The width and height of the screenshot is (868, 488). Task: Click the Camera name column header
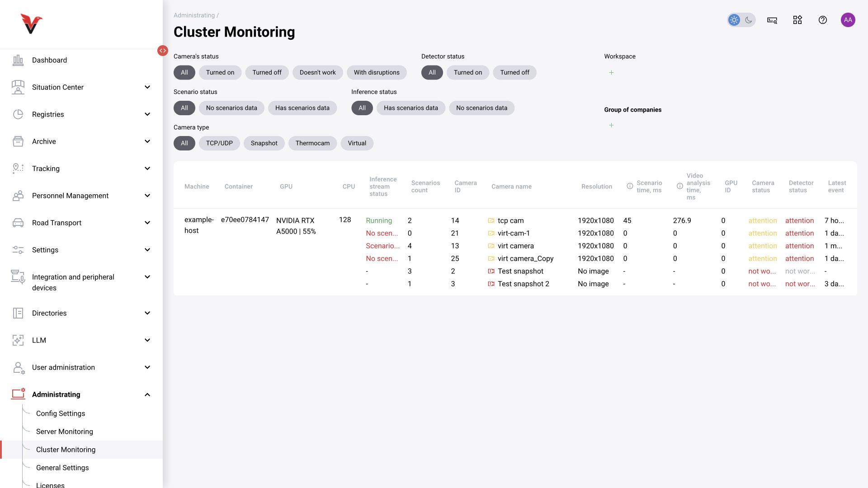511,187
